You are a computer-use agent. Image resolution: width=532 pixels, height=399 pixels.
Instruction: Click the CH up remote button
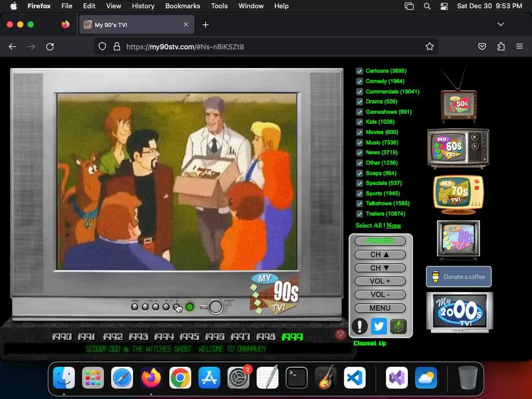[380, 255]
